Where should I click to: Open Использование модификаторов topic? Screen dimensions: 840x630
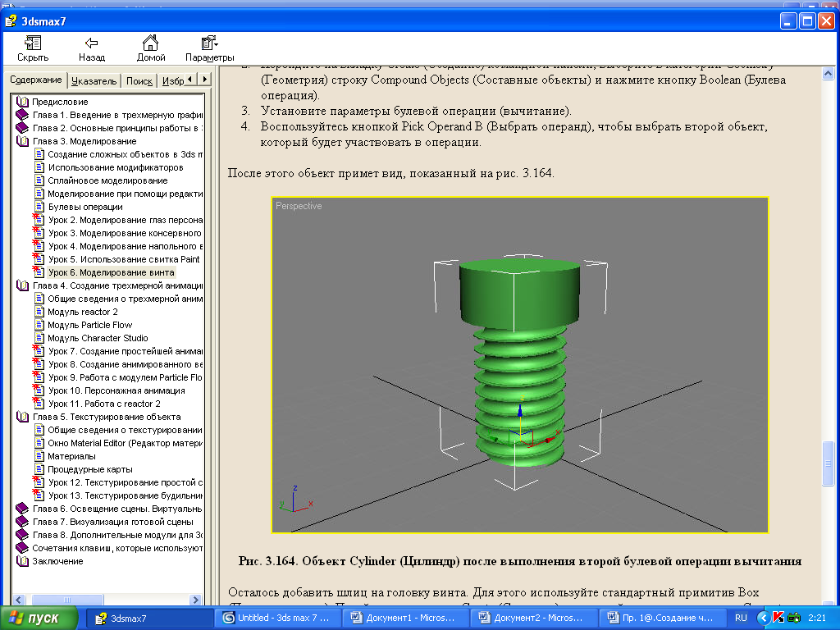coord(115,167)
